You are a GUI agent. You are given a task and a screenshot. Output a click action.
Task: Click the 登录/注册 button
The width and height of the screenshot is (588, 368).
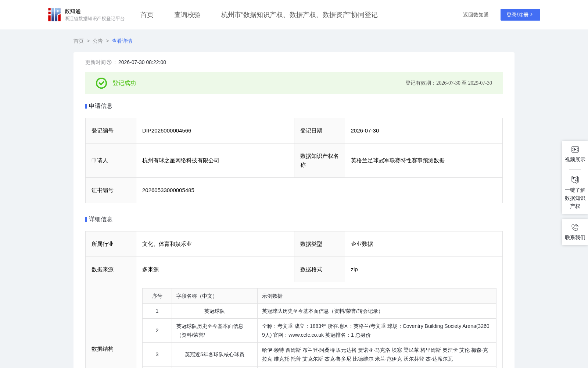tap(520, 15)
